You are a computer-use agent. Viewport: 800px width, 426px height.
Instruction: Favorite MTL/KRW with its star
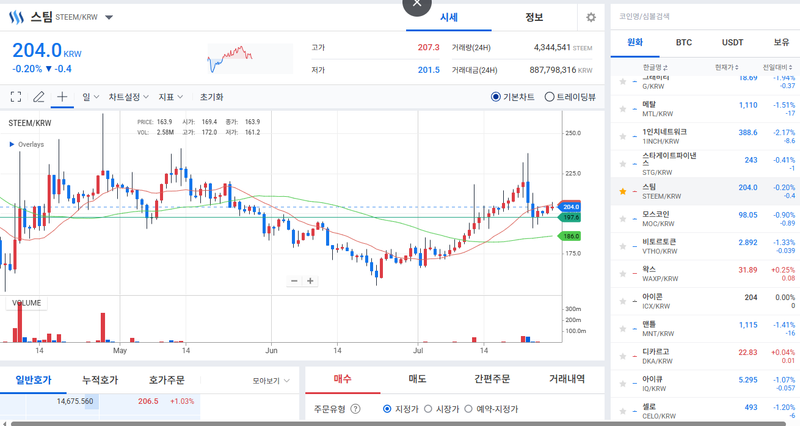coord(622,109)
